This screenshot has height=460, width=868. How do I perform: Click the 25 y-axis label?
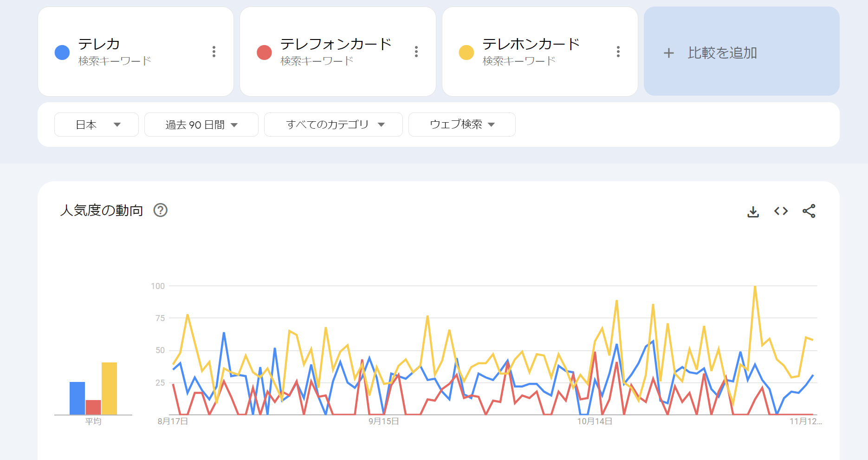[160, 383]
